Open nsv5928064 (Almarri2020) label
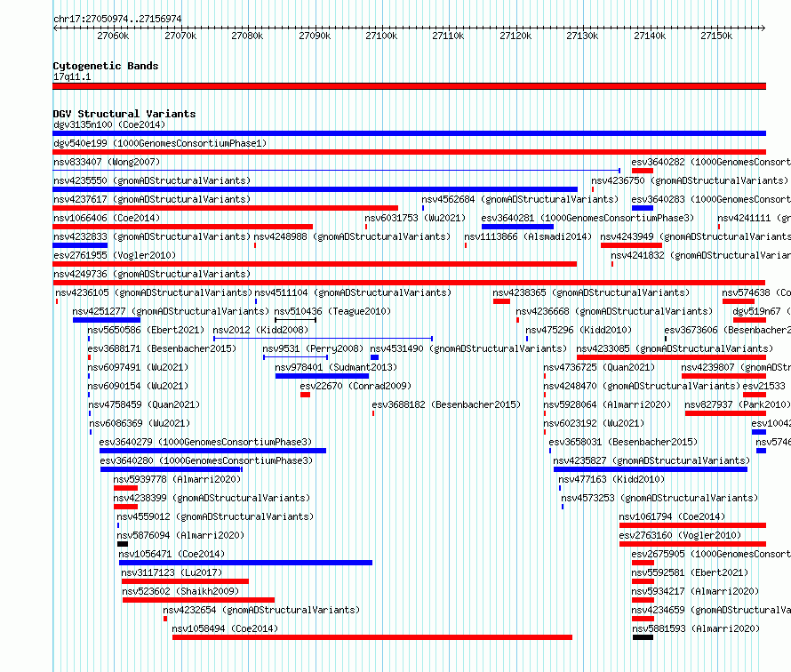The width and height of the screenshot is (791, 672). [607, 404]
